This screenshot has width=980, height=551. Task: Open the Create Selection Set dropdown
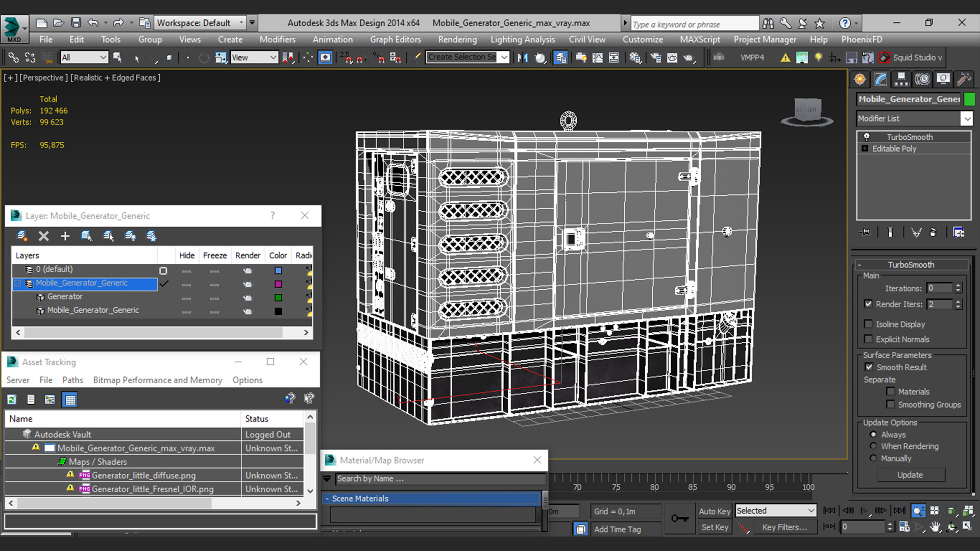tap(468, 57)
